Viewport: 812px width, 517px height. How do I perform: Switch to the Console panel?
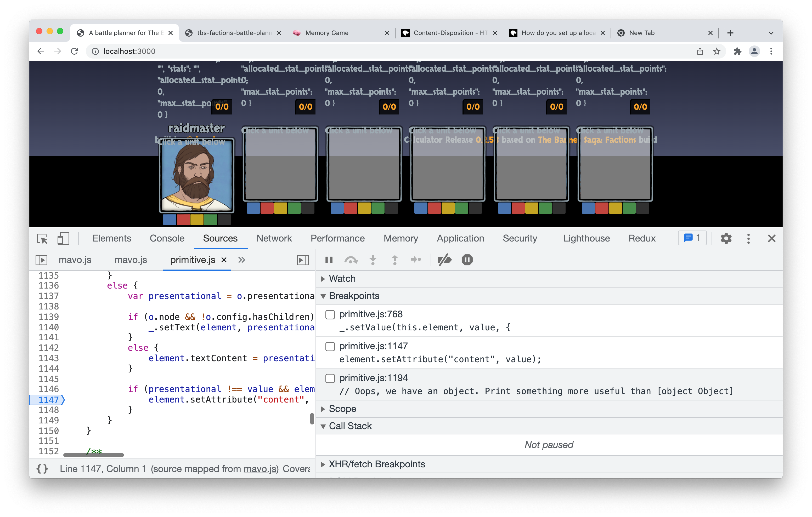[x=167, y=238]
